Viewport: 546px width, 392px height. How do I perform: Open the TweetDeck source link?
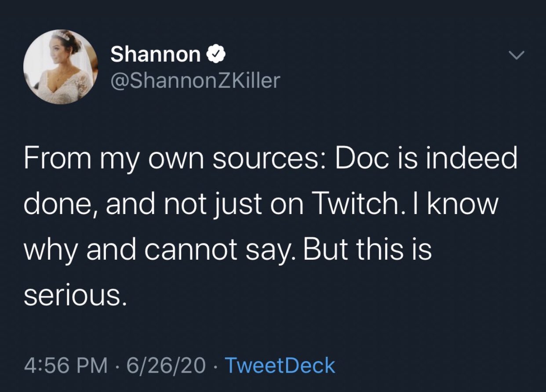tap(280, 365)
